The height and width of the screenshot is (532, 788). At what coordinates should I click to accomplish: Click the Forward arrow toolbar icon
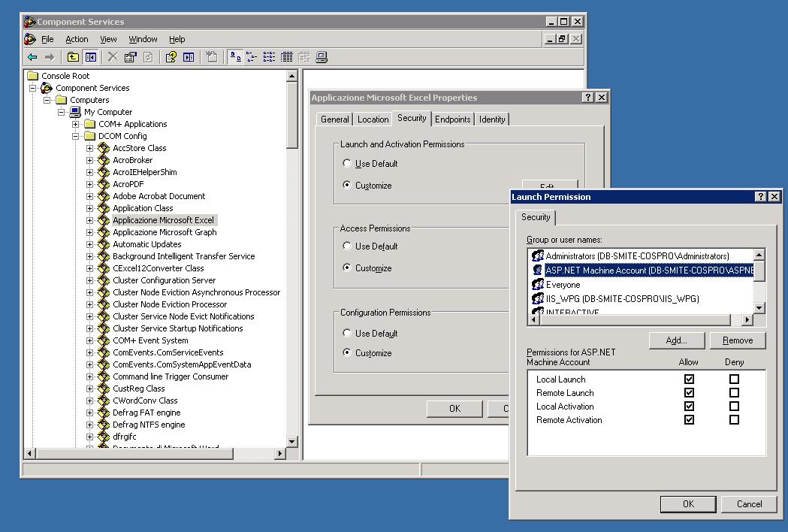click(x=50, y=57)
